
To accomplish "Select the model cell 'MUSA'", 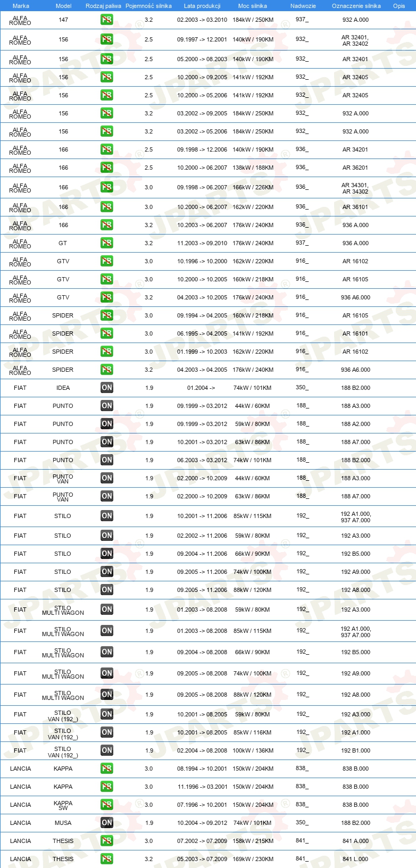I will point(63,823).
